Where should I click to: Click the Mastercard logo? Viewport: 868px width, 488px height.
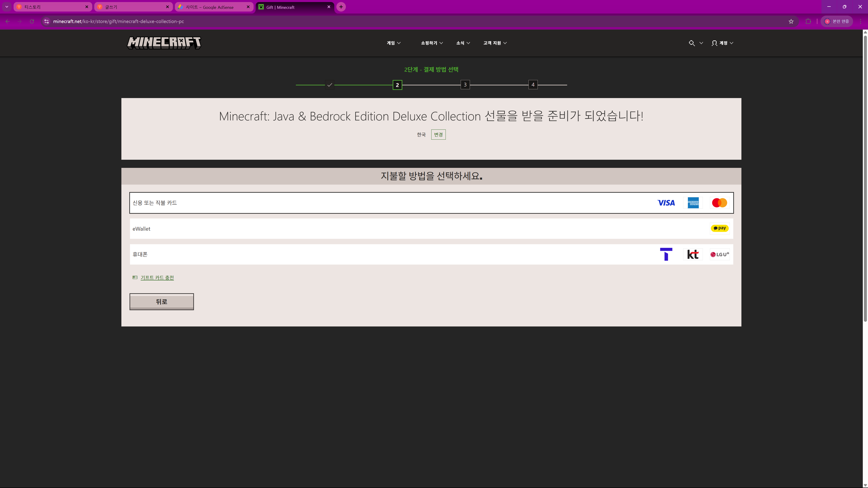click(719, 203)
